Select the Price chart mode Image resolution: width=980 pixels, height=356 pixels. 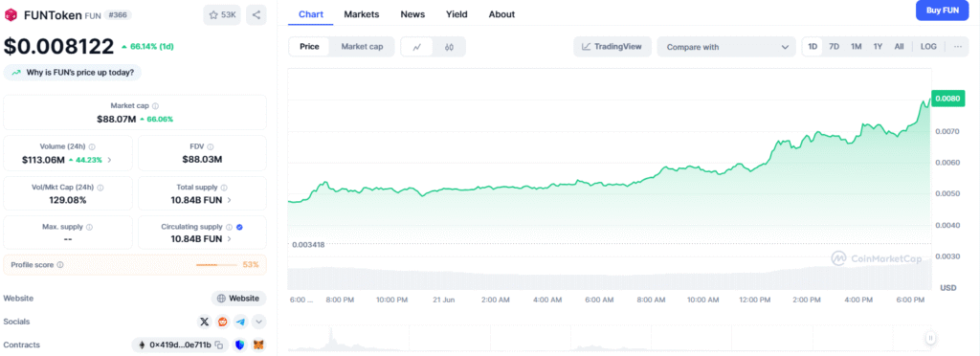click(x=309, y=47)
